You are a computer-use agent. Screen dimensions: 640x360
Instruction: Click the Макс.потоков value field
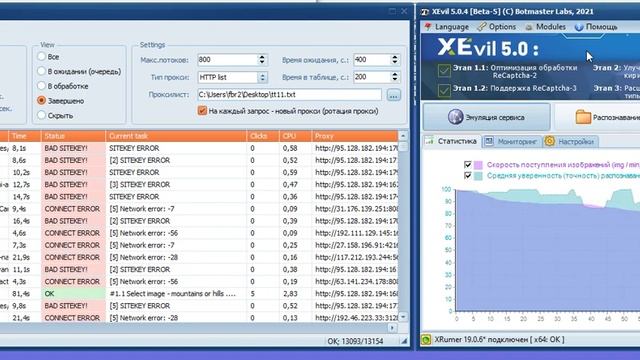(227, 60)
